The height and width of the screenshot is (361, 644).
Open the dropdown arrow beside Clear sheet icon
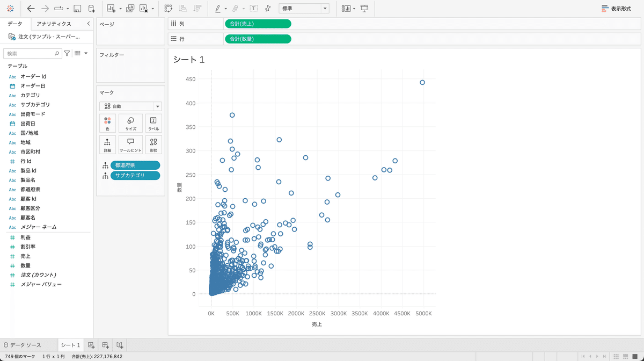[153, 9]
